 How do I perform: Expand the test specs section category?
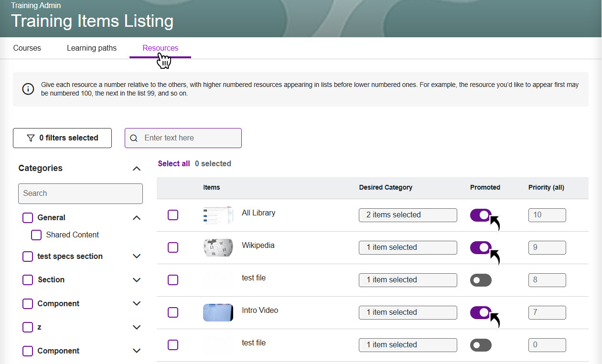[x=137, y=257]
